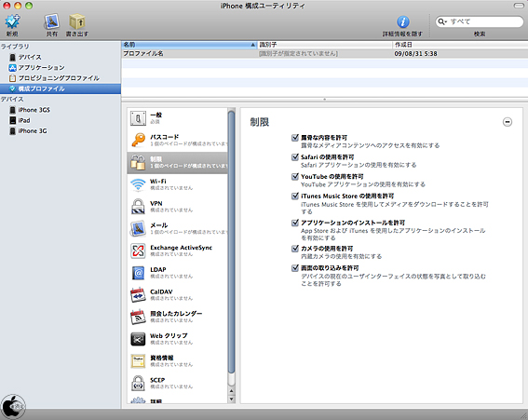Click the 09/08/31 5:38 creation date cell

415,54
